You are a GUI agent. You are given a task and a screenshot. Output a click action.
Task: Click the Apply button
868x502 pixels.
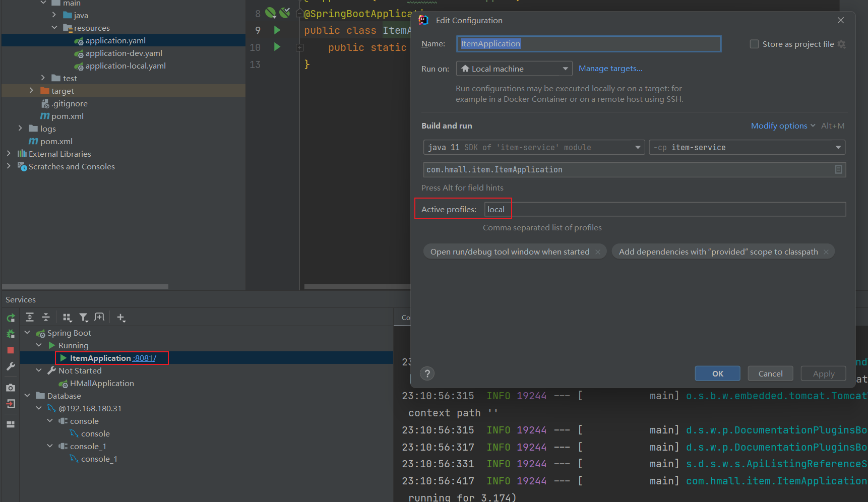click(x=823, y=373)
